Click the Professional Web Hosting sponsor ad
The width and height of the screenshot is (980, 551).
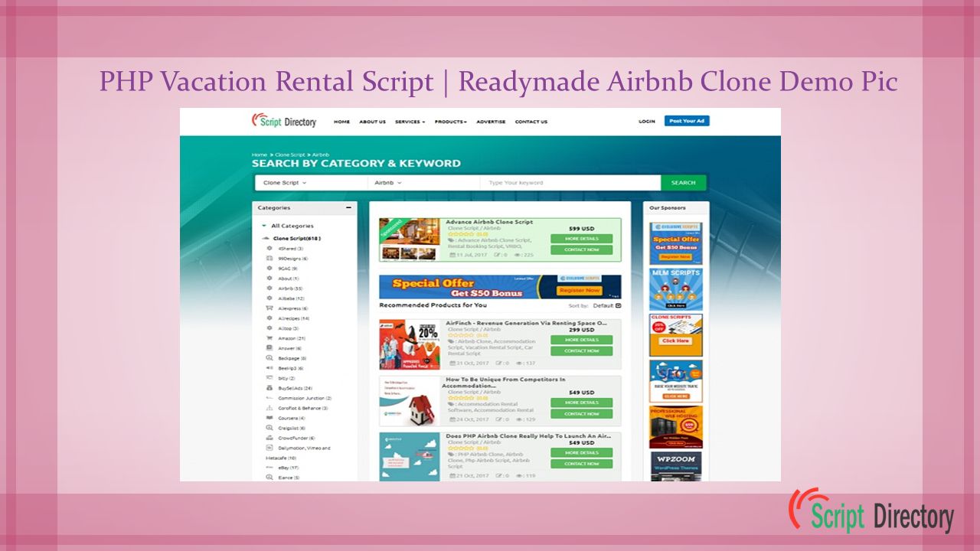676,427
